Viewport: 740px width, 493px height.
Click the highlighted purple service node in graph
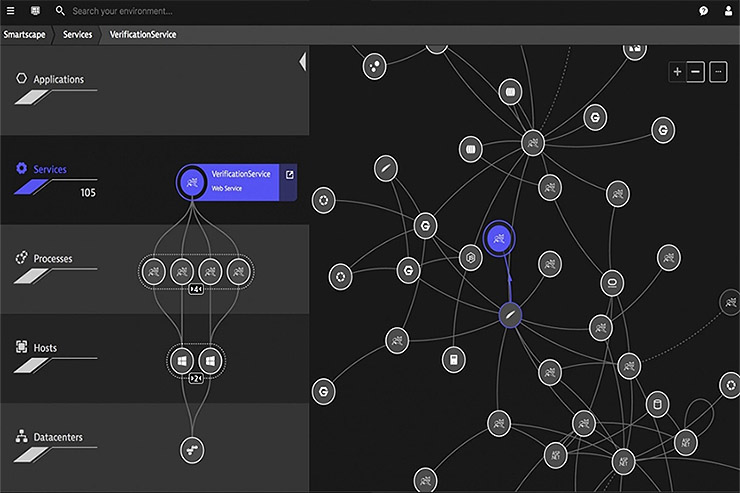498,238
